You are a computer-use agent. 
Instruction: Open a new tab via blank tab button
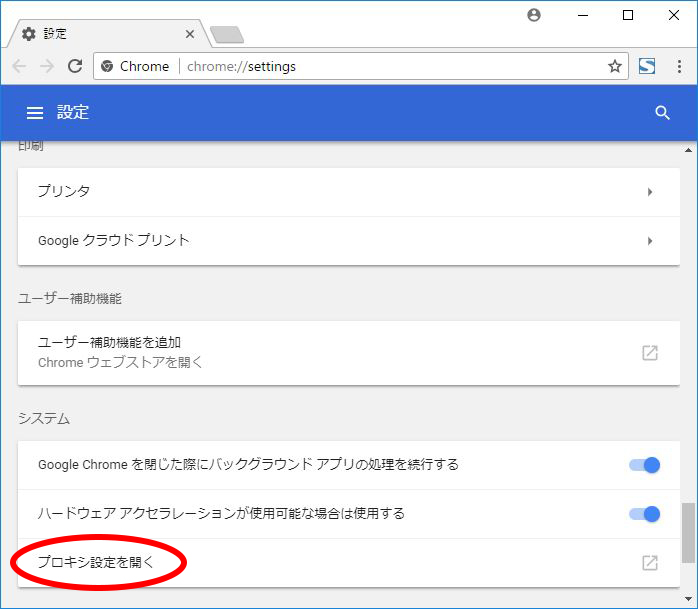(x=227, y=35)
